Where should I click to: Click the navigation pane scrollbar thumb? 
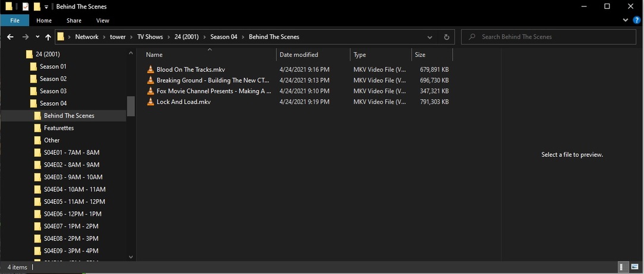pos(131,106)
